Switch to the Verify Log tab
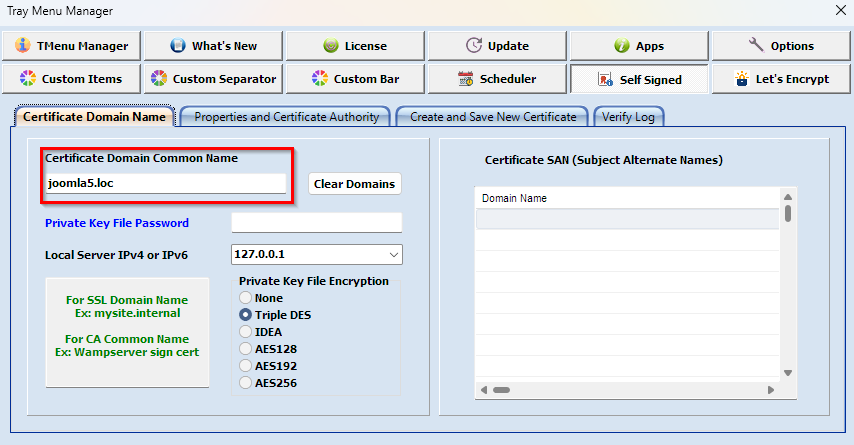The height and width of the screenshot is (445, 854). 628,117
